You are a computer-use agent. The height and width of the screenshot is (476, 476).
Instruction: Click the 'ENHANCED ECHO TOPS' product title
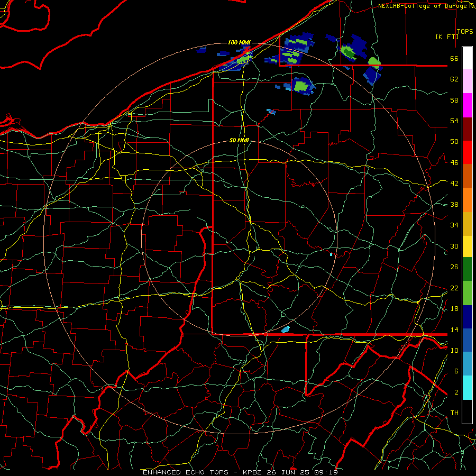point(186,472)
